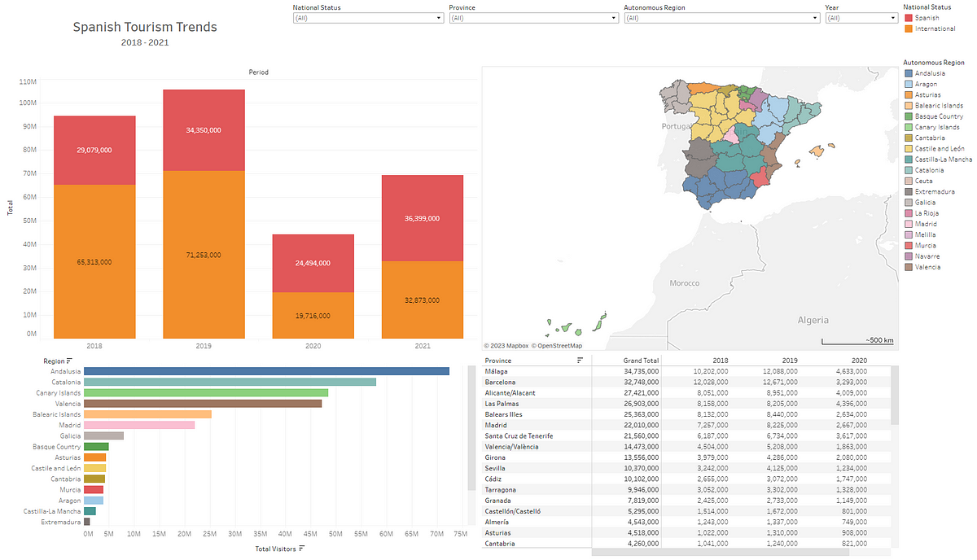Open the National Status filter dropdown
Viewport: 977px width, 560px height.
point(436,17)
